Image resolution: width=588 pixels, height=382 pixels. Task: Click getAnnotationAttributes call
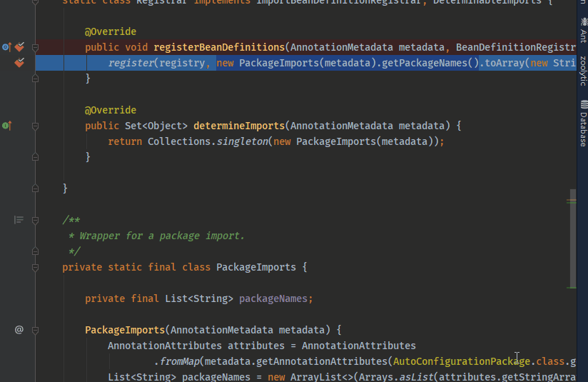pos(322,361)
